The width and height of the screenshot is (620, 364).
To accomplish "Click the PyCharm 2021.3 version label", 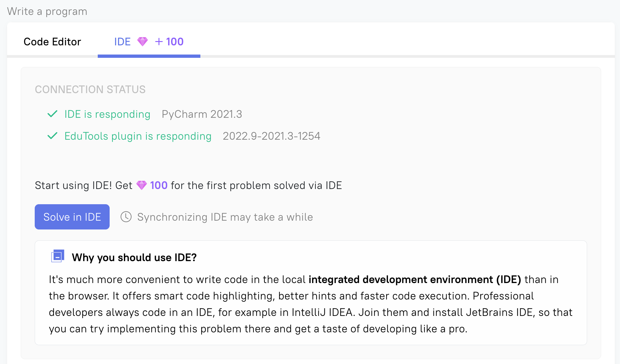I will [x=202, y=114].
